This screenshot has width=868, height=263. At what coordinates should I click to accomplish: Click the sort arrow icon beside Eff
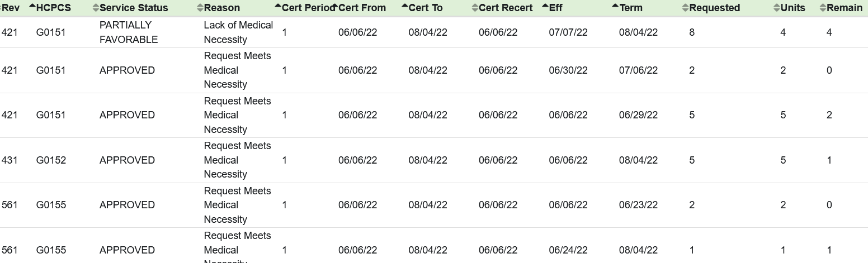pos(545,6)
